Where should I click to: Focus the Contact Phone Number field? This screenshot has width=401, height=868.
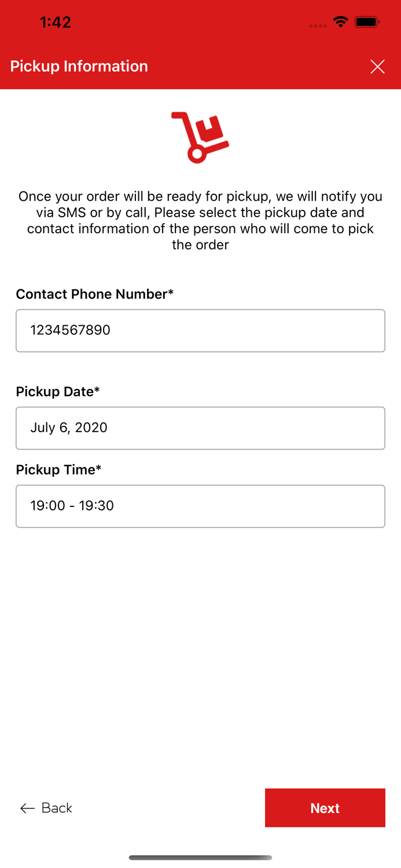[x=200, y=330]
